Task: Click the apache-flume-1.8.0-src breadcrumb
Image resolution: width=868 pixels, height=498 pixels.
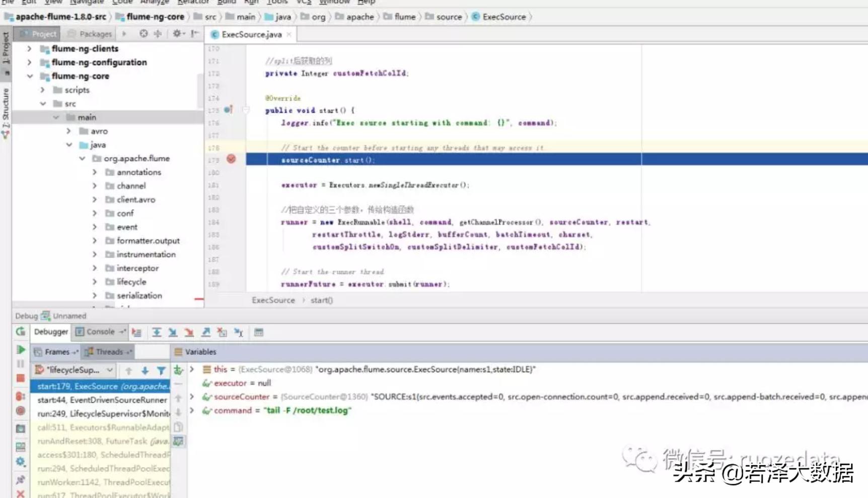Action: click(x=60, y=17)
